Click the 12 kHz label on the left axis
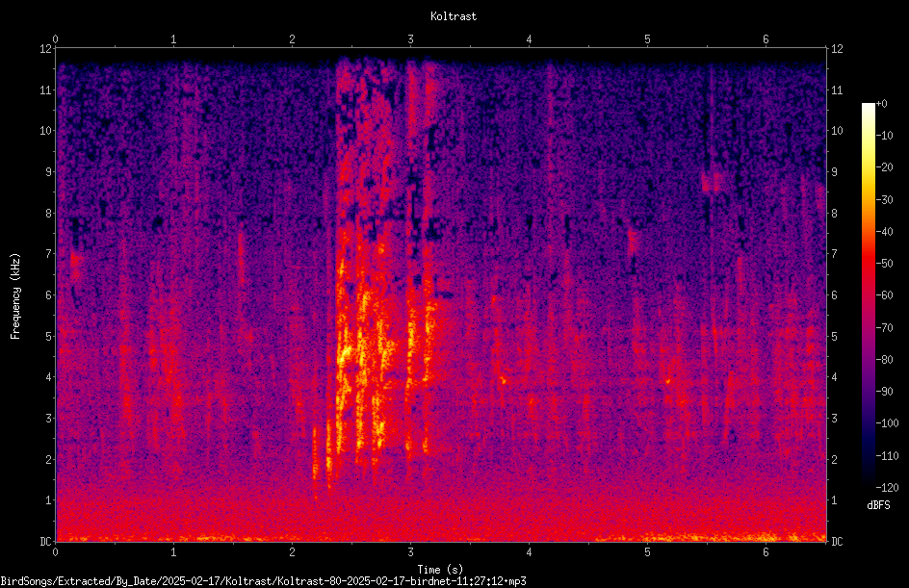This screenshot has width=909, height=588. point(46,49)
